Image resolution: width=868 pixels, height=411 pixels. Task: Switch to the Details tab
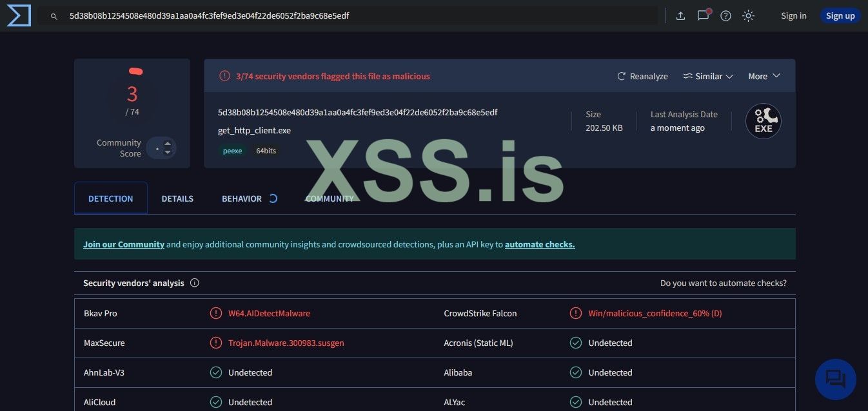coord(177,198)
